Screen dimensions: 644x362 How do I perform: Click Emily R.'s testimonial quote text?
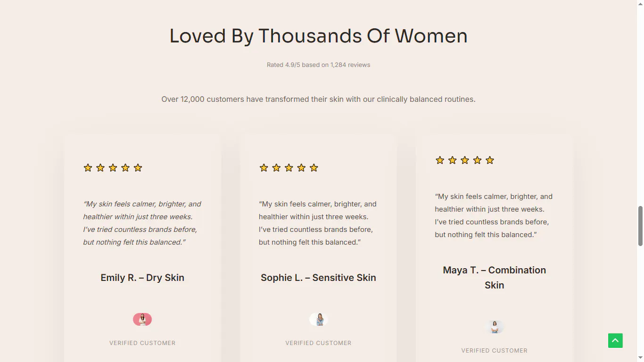click(142, 223)
